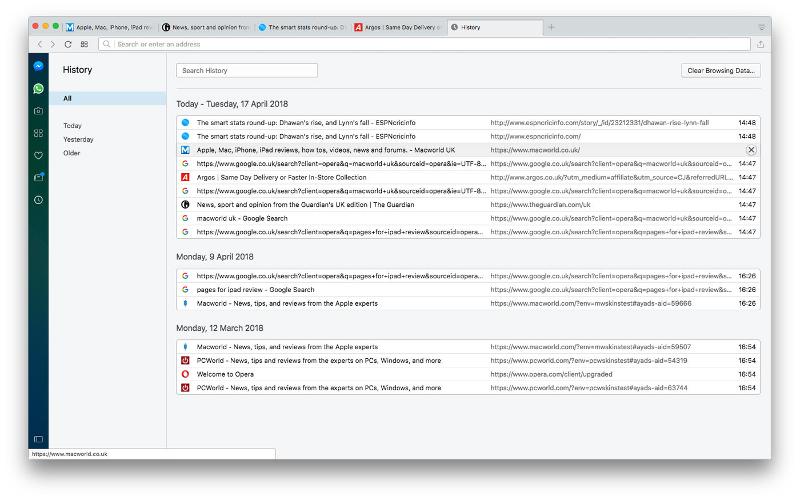Click the Macworld UK entry favicon
Screen dimensions: 800x500
pyautogui.click(x=185, y=150)
